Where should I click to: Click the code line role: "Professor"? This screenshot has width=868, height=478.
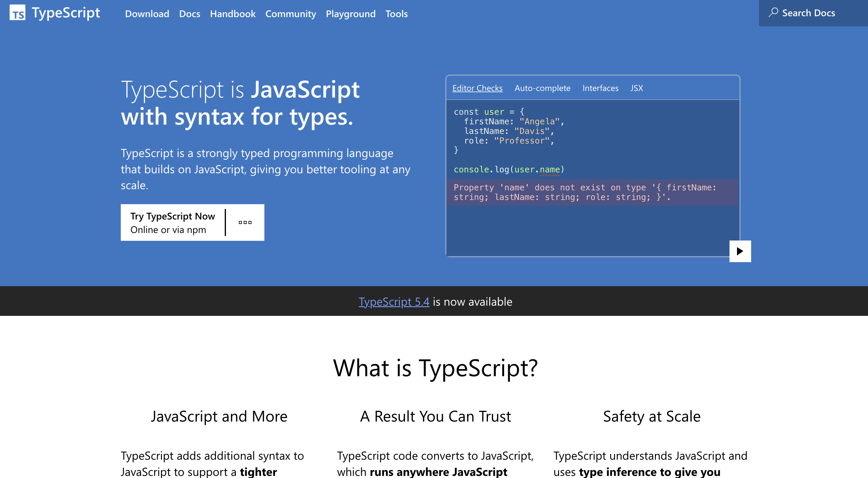509,141
